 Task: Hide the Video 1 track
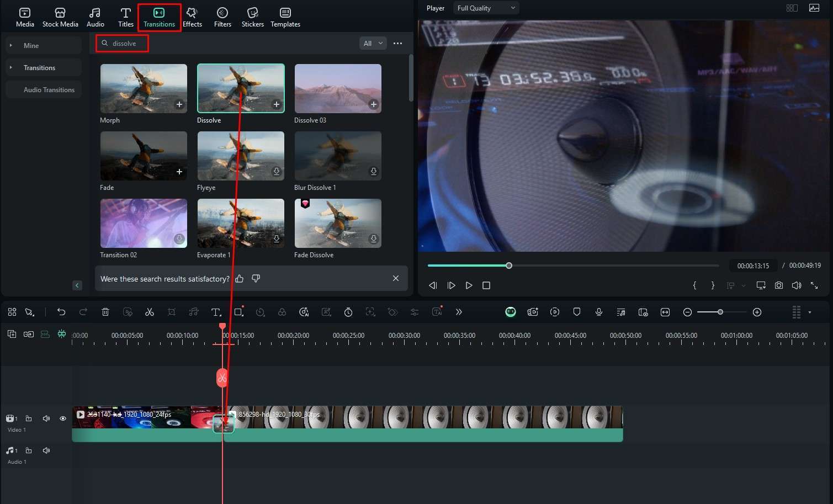[63, 418]
